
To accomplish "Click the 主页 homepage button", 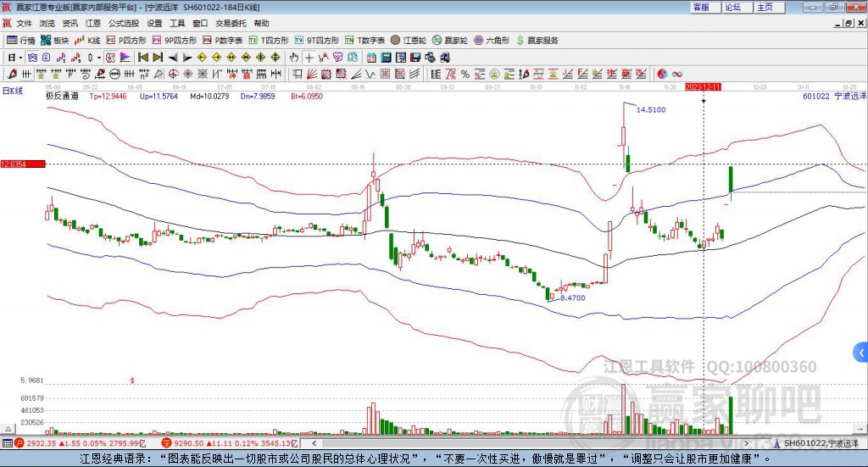I will (x=770, y=7).
